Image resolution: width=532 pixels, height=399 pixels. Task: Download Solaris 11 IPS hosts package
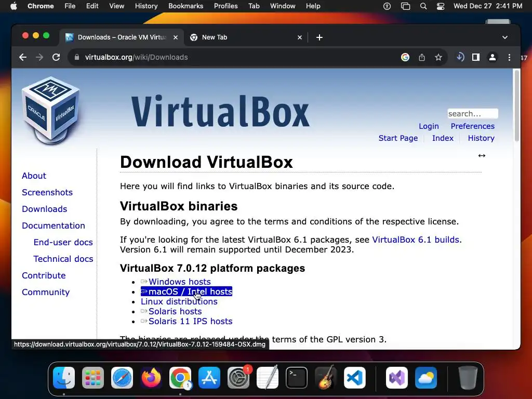187,321
